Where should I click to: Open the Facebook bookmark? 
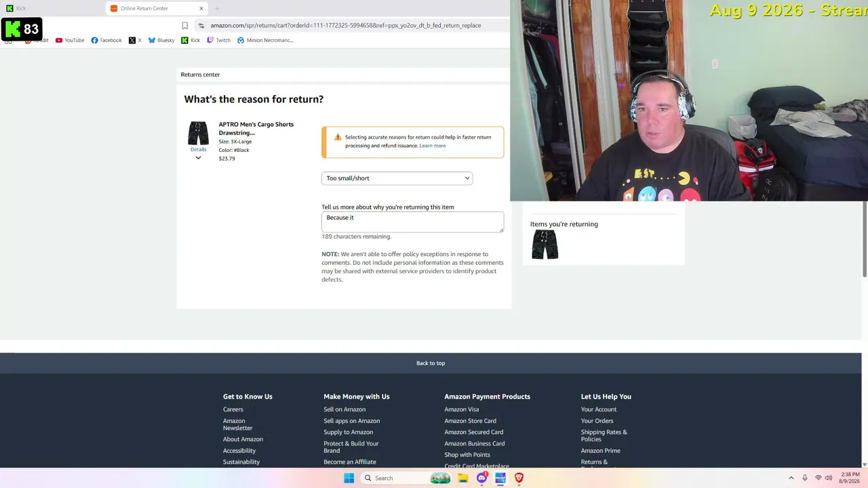[106, 40]
